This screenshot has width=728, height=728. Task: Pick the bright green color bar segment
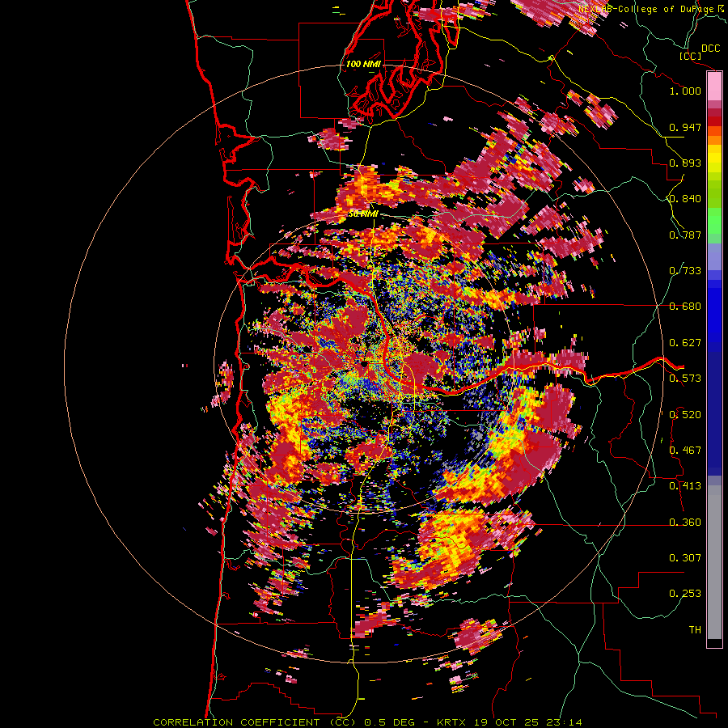point(714,221)
